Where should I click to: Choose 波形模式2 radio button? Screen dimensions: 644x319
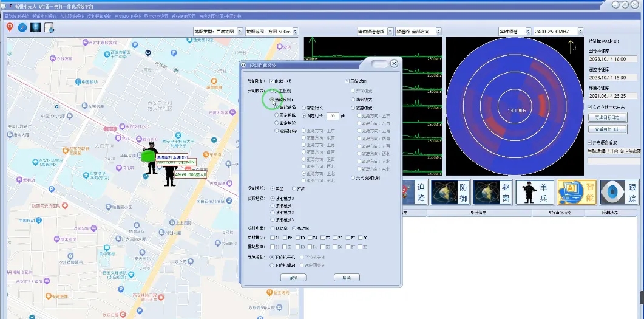point(272,213)
